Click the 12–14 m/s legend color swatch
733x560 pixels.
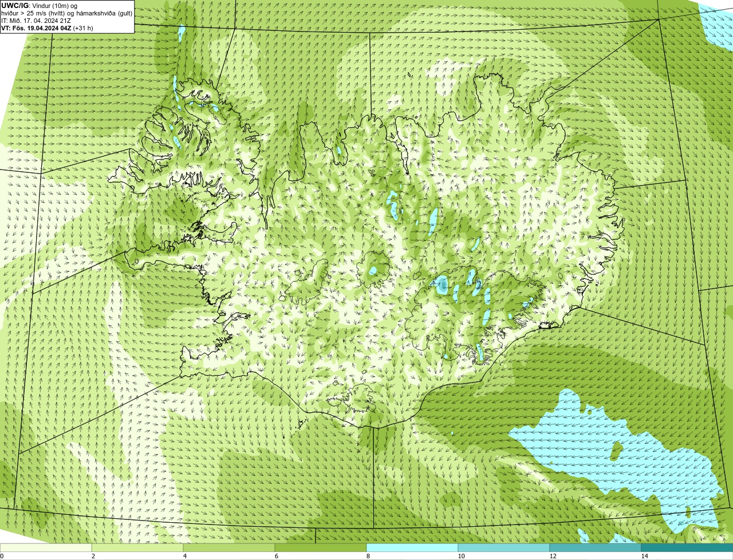(x=596, y=548)
